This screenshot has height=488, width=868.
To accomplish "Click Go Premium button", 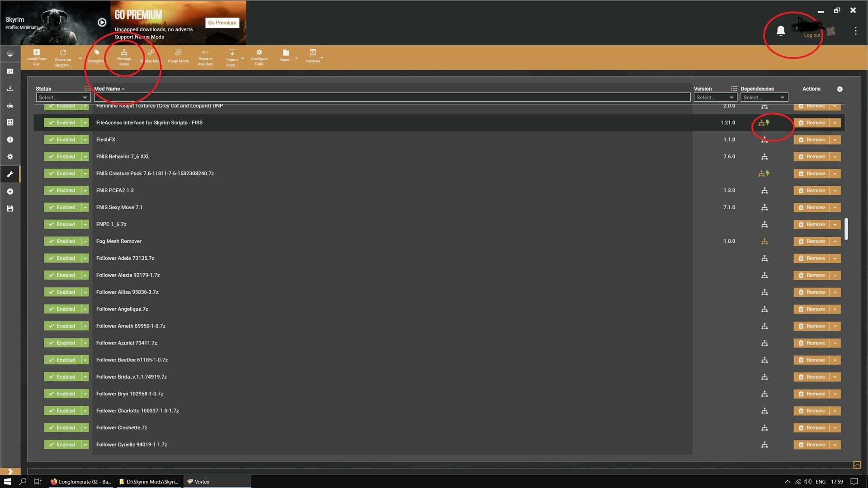I will point(222,23).
